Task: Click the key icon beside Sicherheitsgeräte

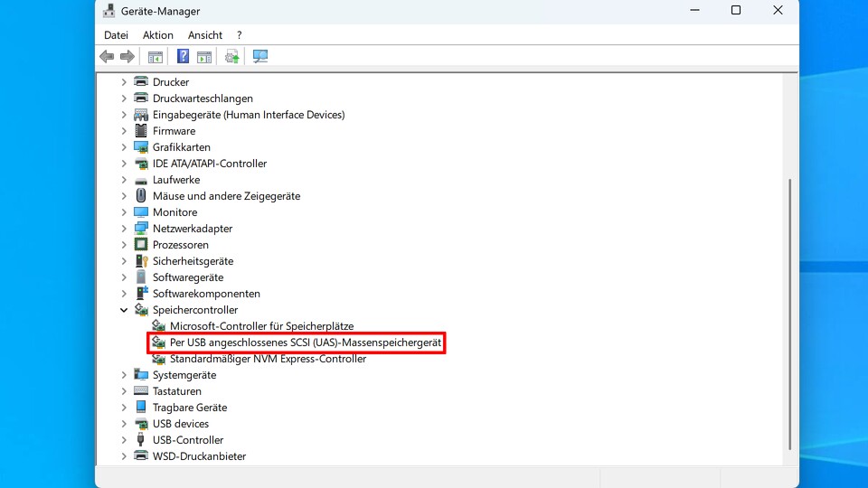Action: coord(141,260)
